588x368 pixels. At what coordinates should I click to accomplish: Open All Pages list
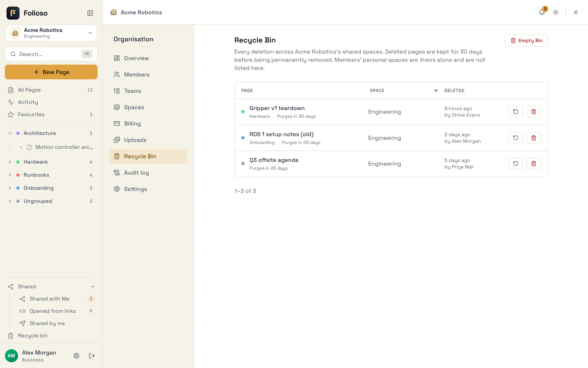pyautogui.click(x=51, y=90)
